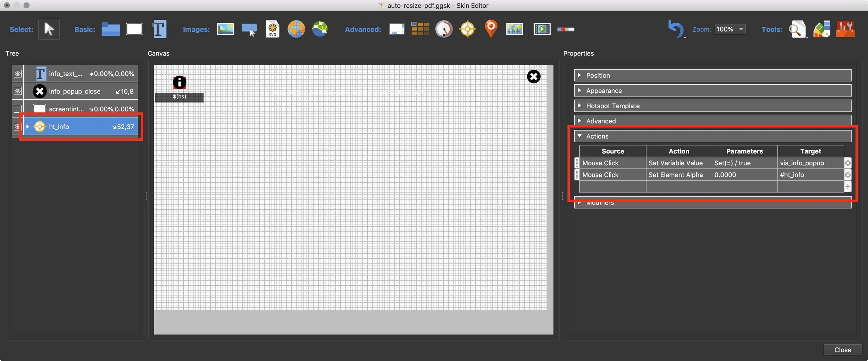Select the pointer selection tool
The height and width of the screenshot is (361, 868).
tap(49, 29)
